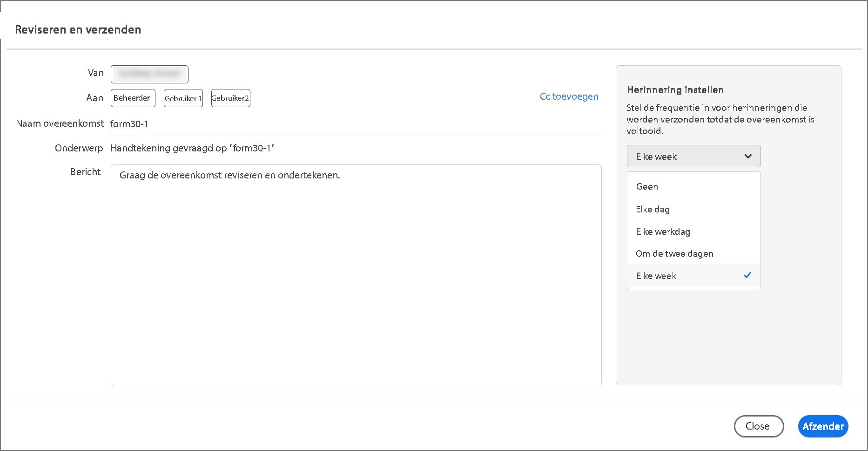
Task: Select Om de twee dagen option
Action: (x=674, y=253)
